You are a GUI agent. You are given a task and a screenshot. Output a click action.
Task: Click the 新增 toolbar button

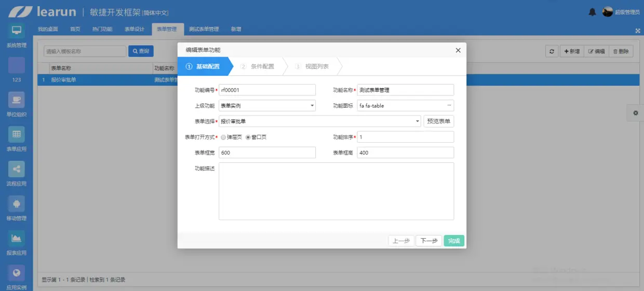(x=572, y=51)
